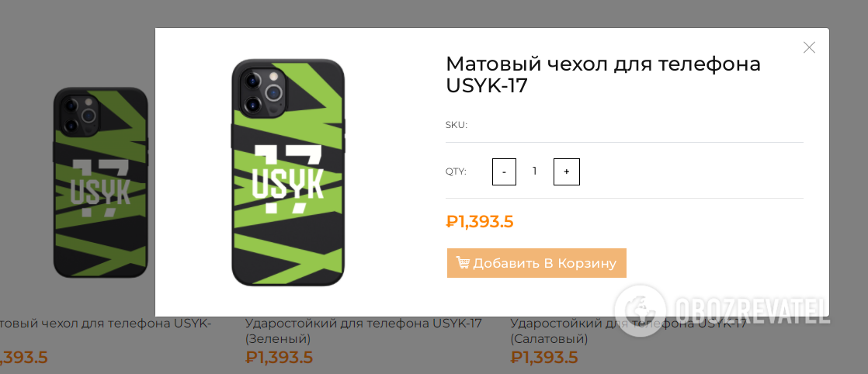The image size is (868, 374).
Task: Open the Ударостойкий USYK-17 (Зеленый) product link
Action: coord(363,331)
